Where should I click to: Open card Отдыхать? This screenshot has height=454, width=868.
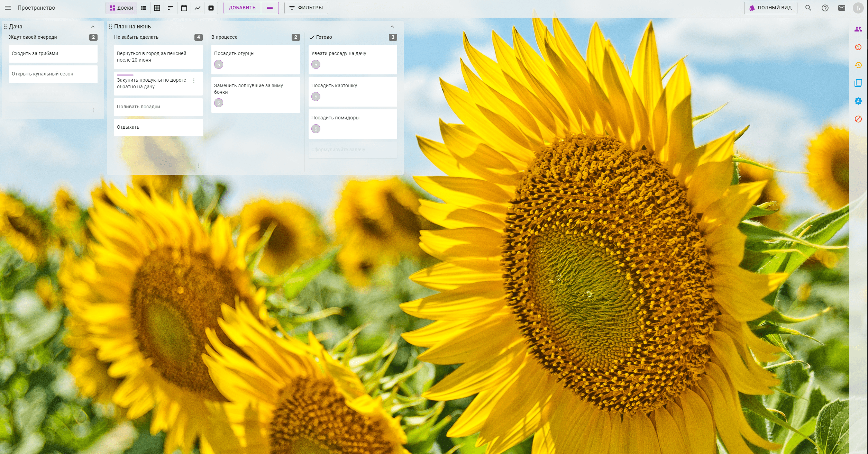coord(158,127)
